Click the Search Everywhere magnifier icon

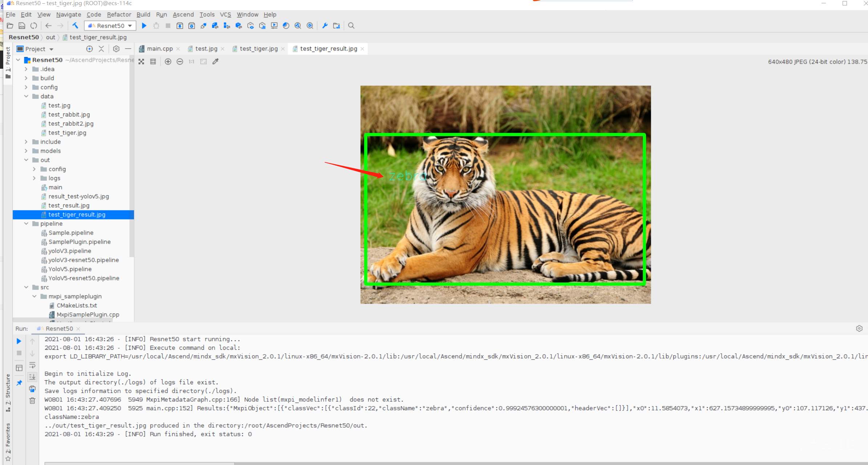point(351,25)
